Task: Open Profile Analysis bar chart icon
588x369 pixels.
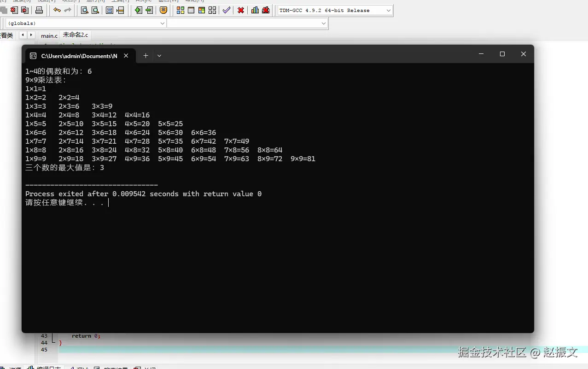Action: coord(255,10)
